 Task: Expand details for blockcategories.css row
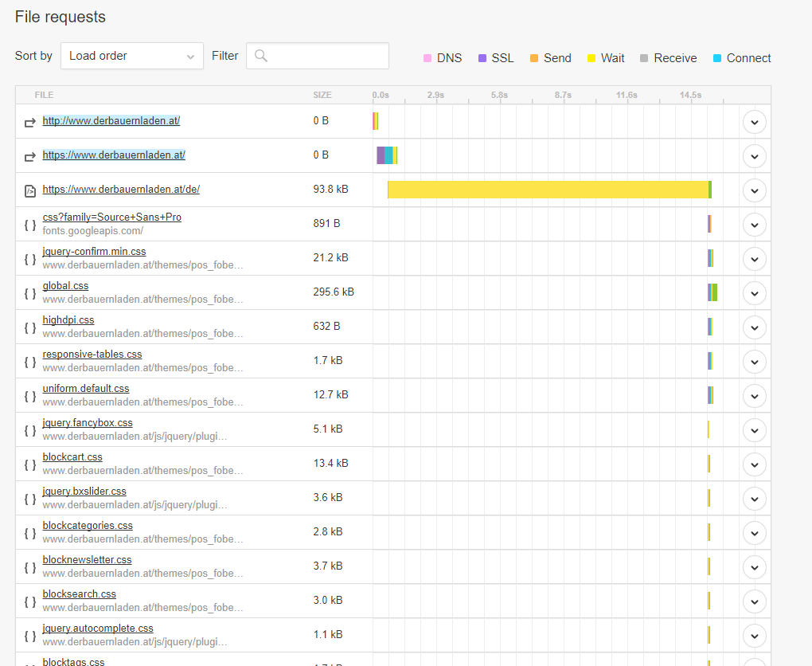pos(755,533)
